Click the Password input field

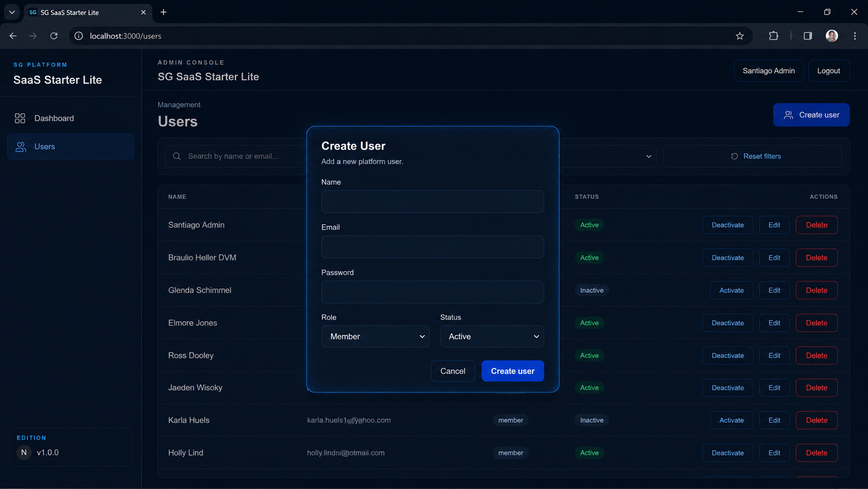coord(432,292)
